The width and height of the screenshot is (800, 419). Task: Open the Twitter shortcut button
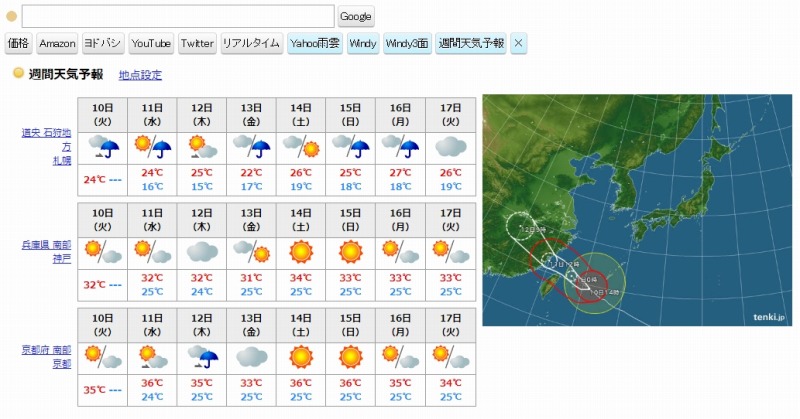tap(197, 43)
